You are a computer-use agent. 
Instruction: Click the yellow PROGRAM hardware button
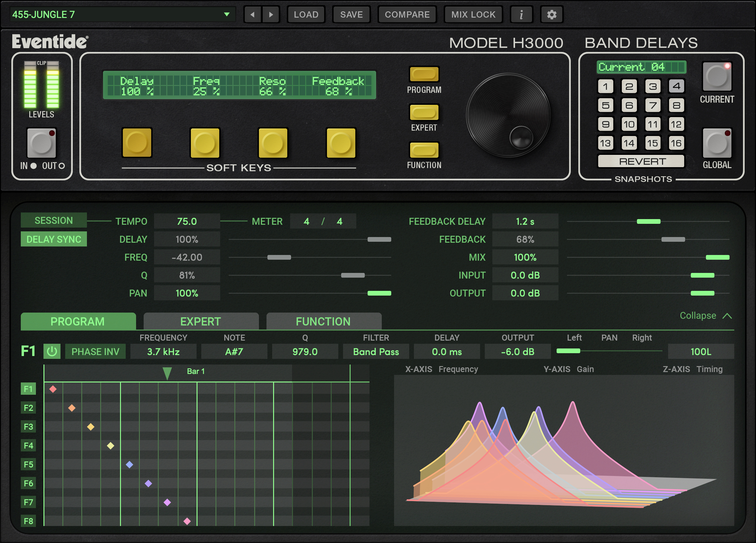tap(424, 74)
